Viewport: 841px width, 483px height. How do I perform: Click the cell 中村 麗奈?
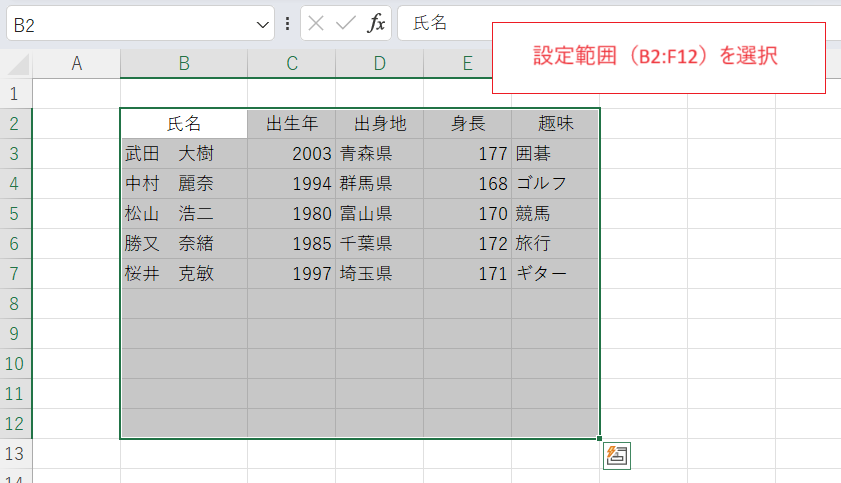tap(184, 184)
